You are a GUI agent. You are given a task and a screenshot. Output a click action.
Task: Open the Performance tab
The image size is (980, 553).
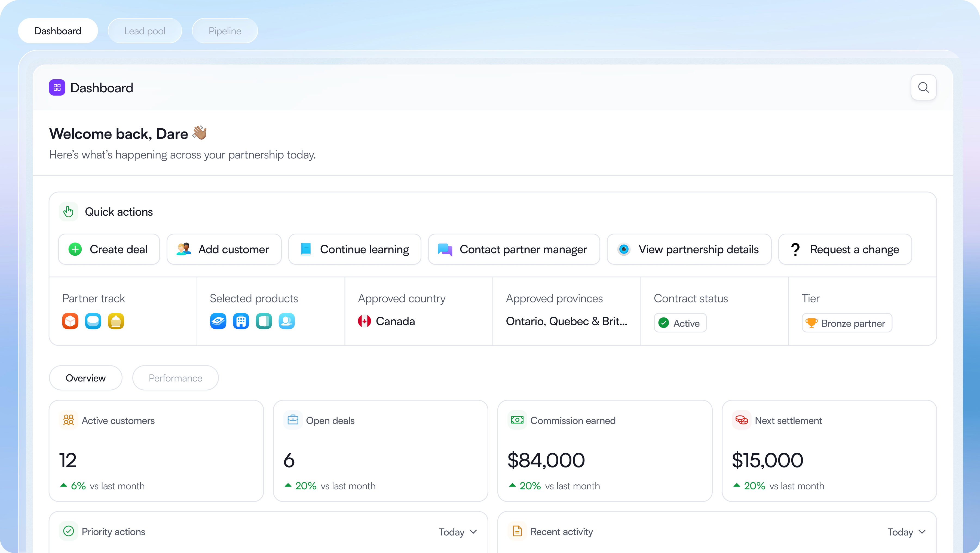[x=175, y=378]
